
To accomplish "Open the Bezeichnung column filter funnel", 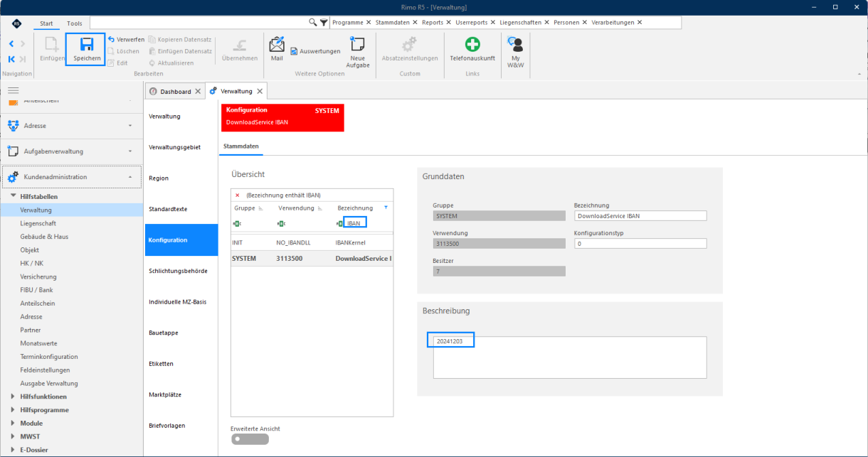I will (x=386, y=208).
